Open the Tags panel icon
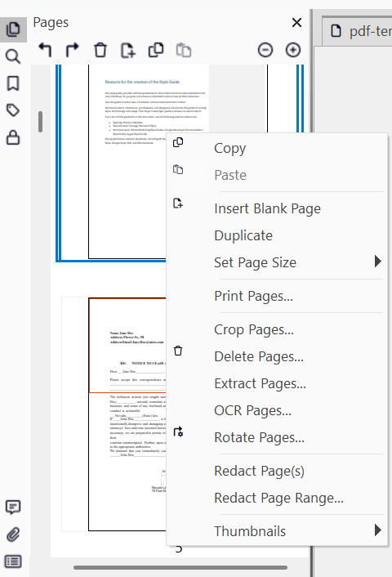This screenshot has width=392, height=577. (x=13, y=110)
